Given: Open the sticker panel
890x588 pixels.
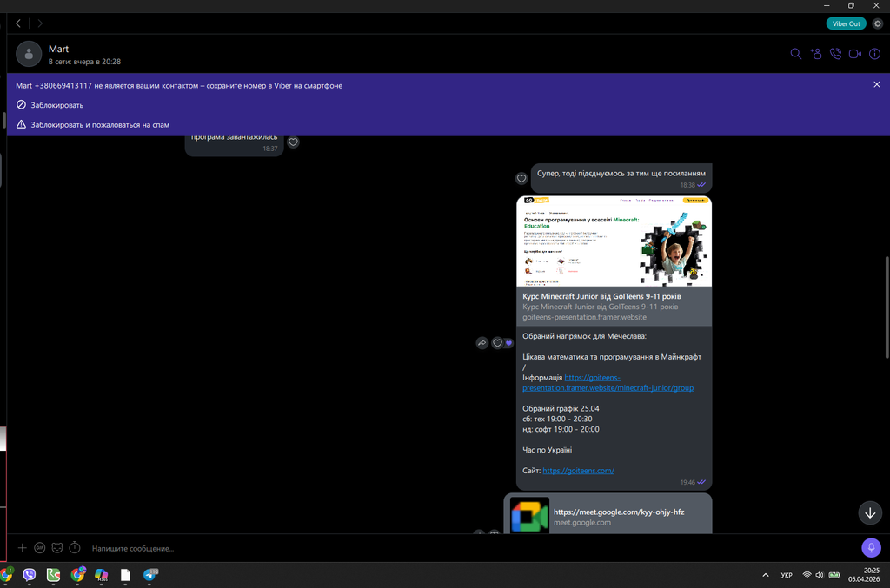Looking at the screenshot, I should click(x=57, y=548).
